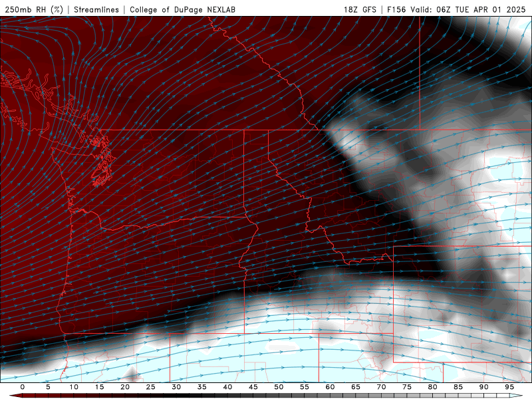Click the '5' value on the colorbar scale
Viewport: 532px width, 399px height.
pos(48,387)
